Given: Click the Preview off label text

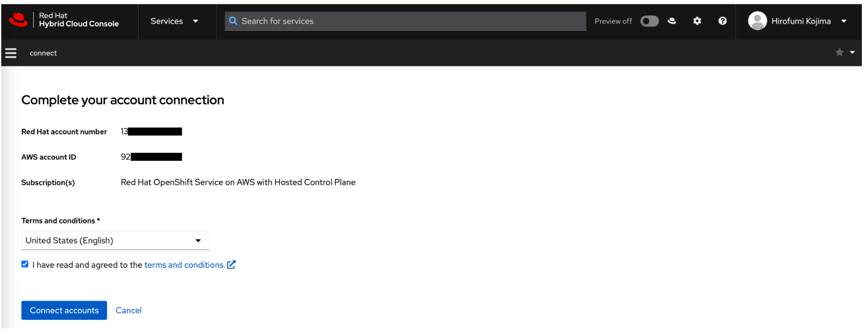Looking at the screenshot, I should click(x=613, y=21).
